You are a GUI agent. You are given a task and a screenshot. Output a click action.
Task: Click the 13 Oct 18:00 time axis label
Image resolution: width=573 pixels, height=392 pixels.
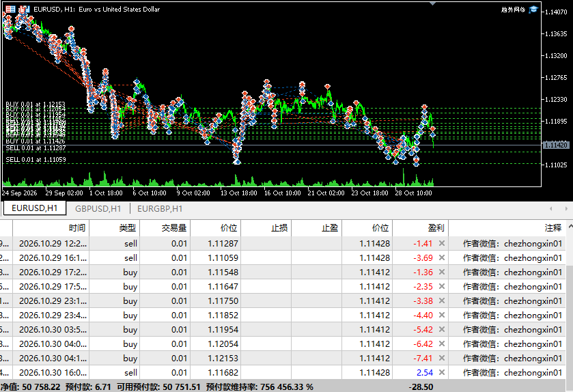(238, 193)
